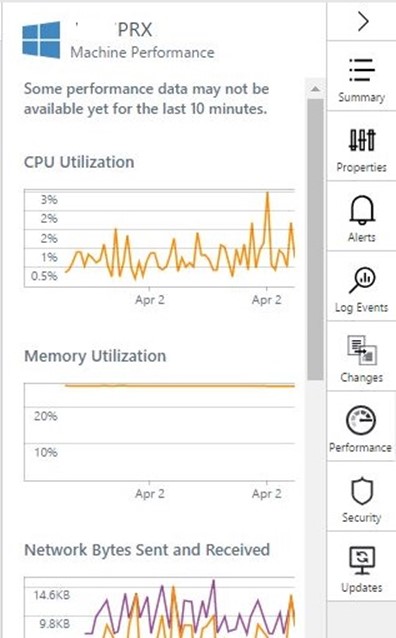Screen dimensions: 396x638
Task: Open the Security shield icon
Action: click(x=362, y=491)
